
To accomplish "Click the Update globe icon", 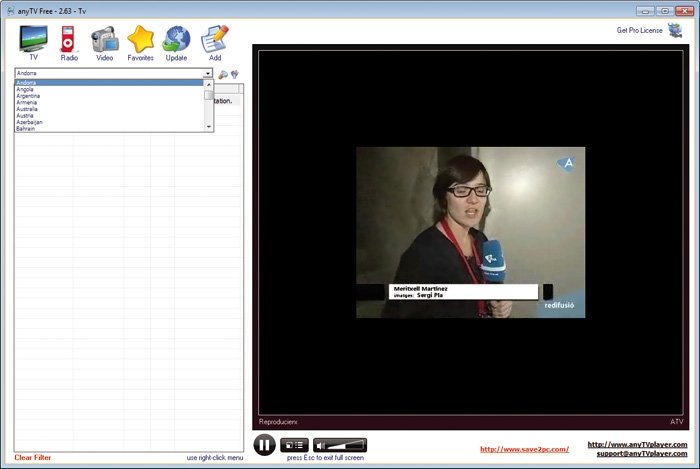I will [x=176, y=43].
